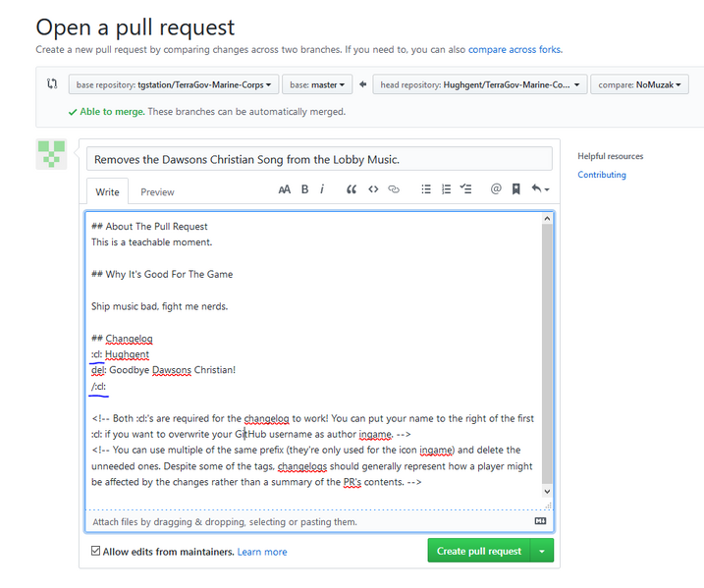The width and height of the screenshot is (704, 588).
Task: Open base: master branch dropdown
Action: (x=317, y=84)
